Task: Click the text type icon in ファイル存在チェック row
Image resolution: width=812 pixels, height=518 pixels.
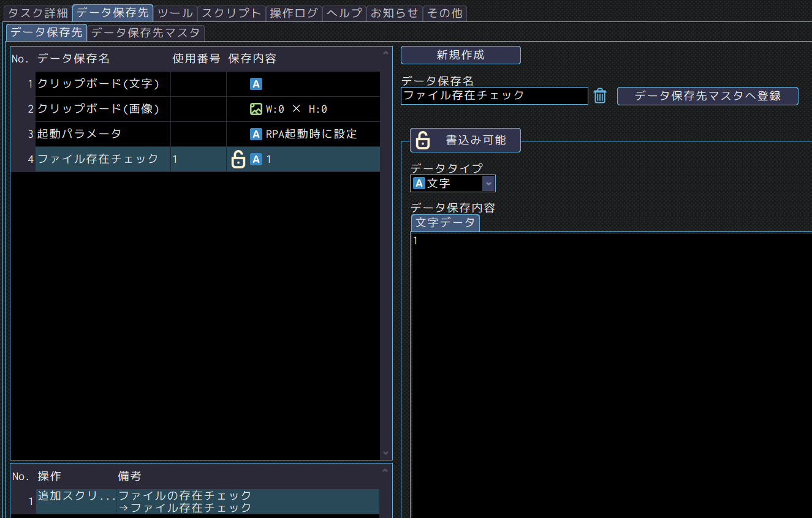Action: pyautogui.click(x=256, y=159)
